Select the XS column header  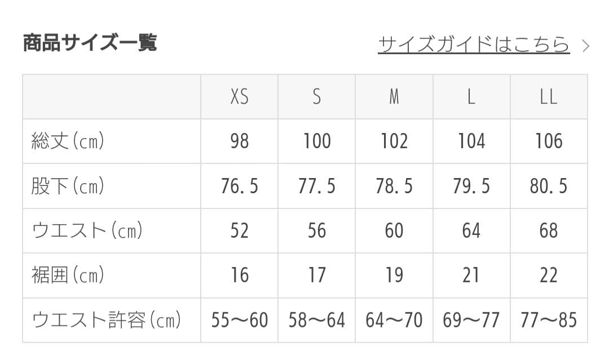pyautogui.click(x=239, y=96)
